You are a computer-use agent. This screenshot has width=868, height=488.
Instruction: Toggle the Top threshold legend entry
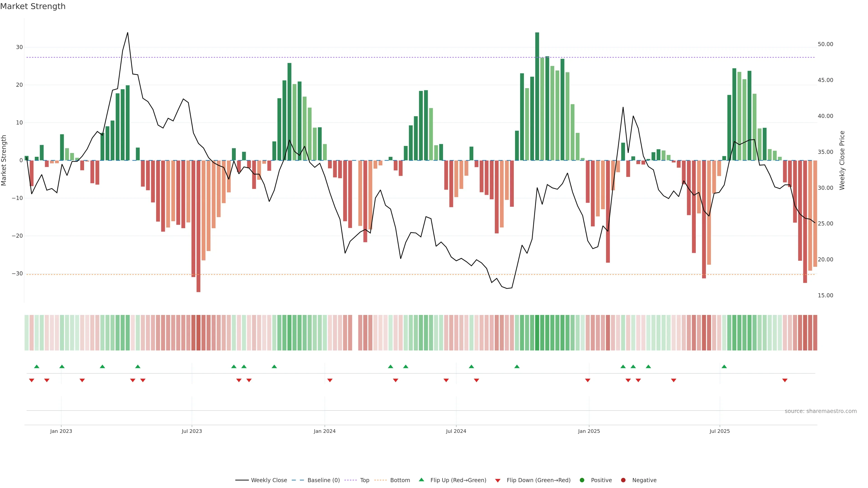[364, 480]
